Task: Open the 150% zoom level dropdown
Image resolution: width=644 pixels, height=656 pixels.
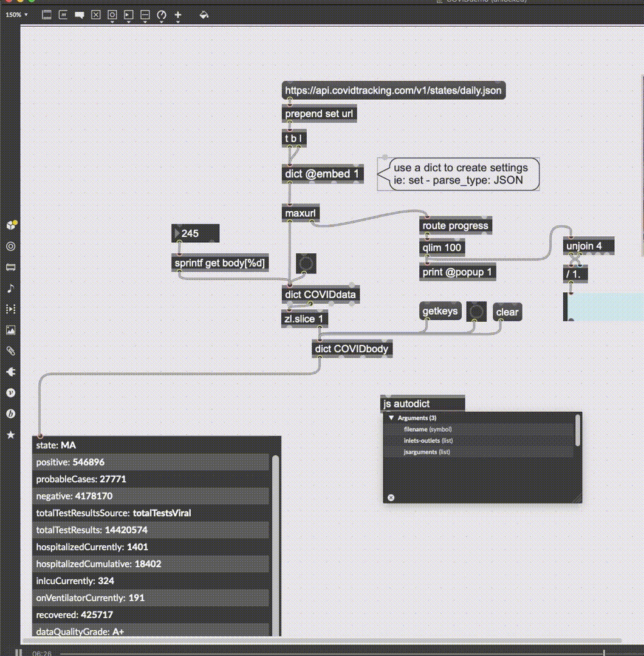Action: [x=16, y=15]
